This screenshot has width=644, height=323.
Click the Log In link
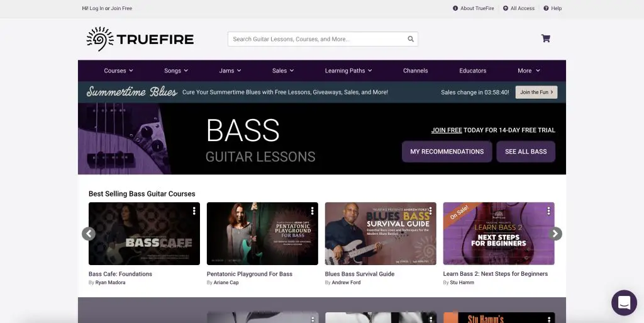click(97, 8)
